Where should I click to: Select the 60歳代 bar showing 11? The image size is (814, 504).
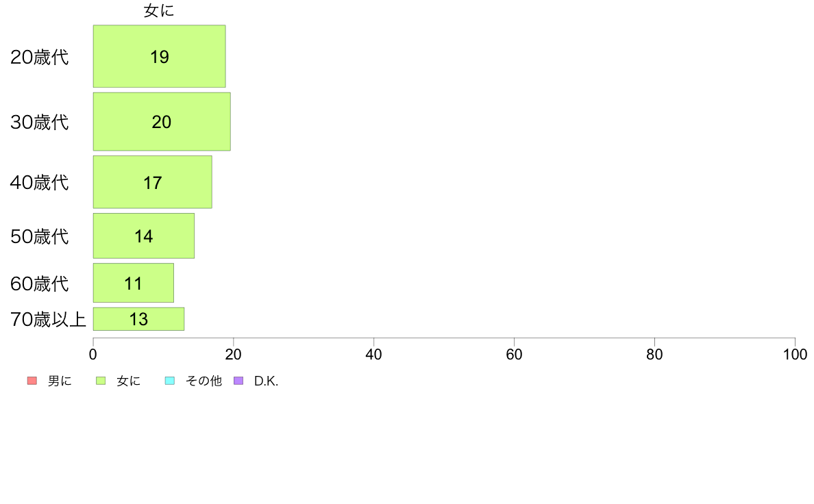(134, 283)
